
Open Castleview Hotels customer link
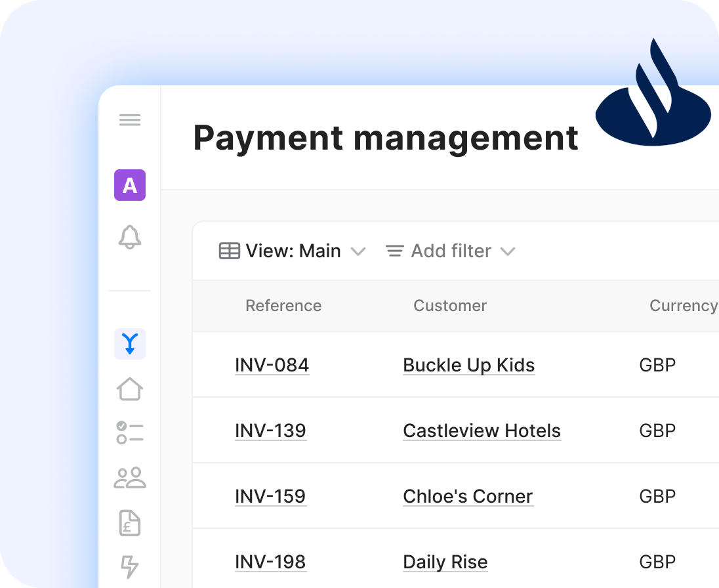[x=482, y=430]
